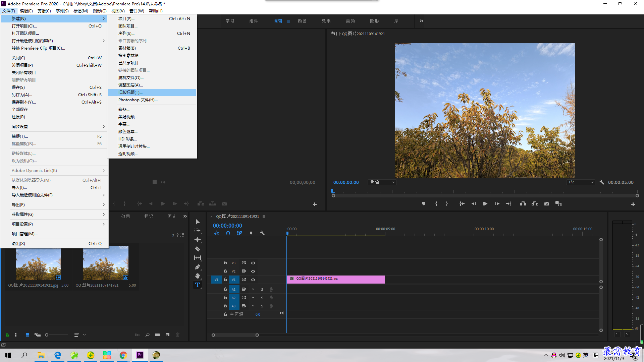Go to In point in Program Monitor
644x362 pixels.
[x=462, y=204]
